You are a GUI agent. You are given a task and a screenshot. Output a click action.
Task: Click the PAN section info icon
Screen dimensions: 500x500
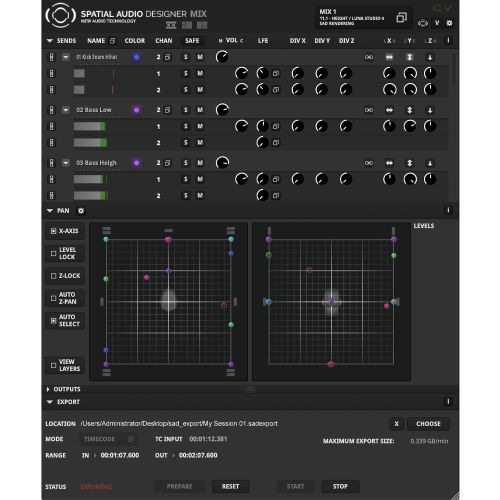pos(448,210)
